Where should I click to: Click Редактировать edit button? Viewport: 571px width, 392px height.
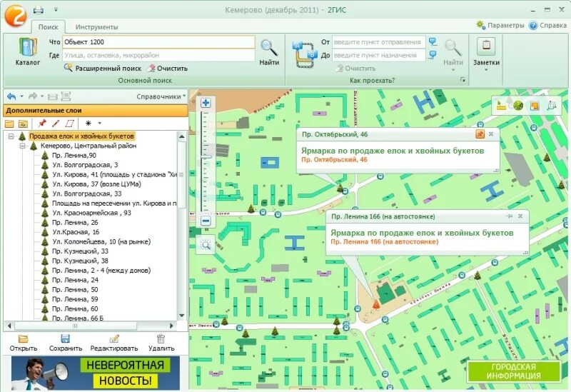pyautogui.click(x=114, y=343)
